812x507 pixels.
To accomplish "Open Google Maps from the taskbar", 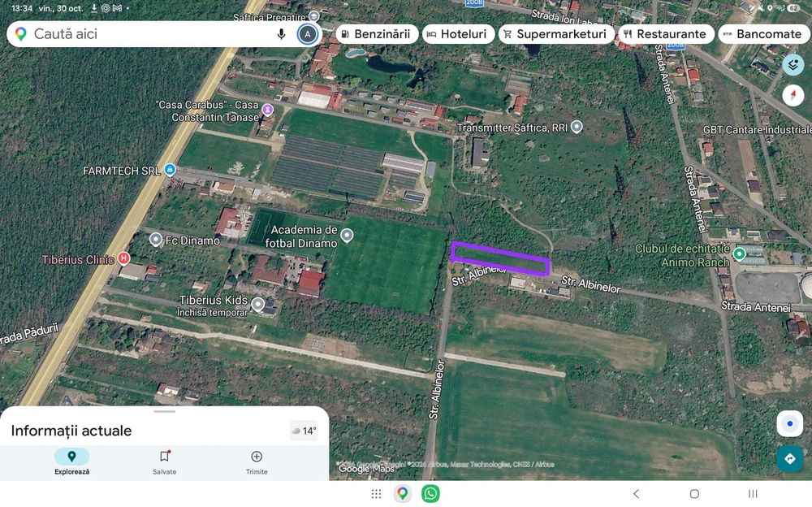I will 403,493.
